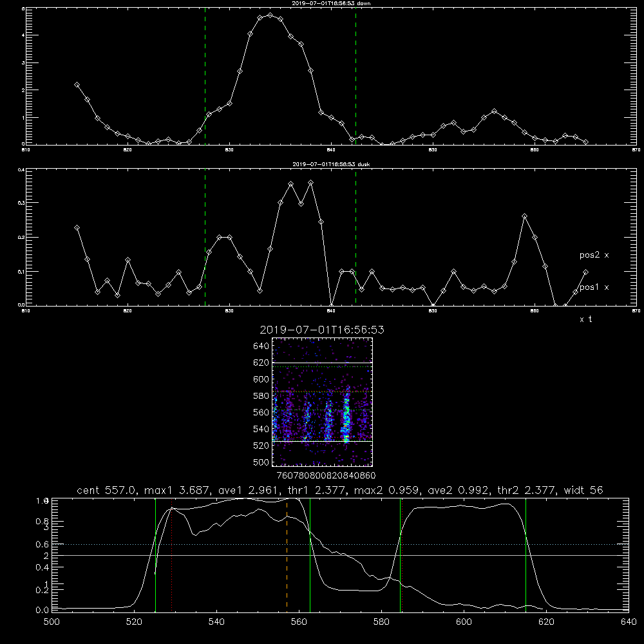The image size is (644, 644).
Task: Click the last diamond marker on the dawn curve
Action: click(585, 142)
